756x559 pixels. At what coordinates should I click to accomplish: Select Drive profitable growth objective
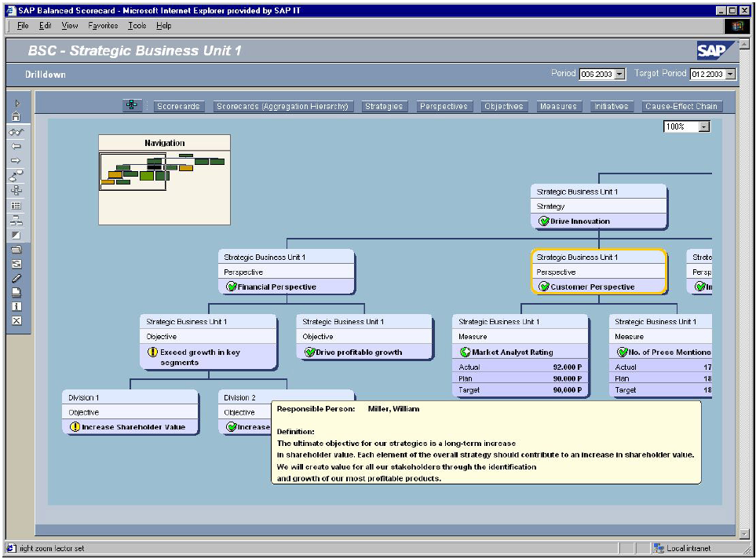(x=364, y=337)
